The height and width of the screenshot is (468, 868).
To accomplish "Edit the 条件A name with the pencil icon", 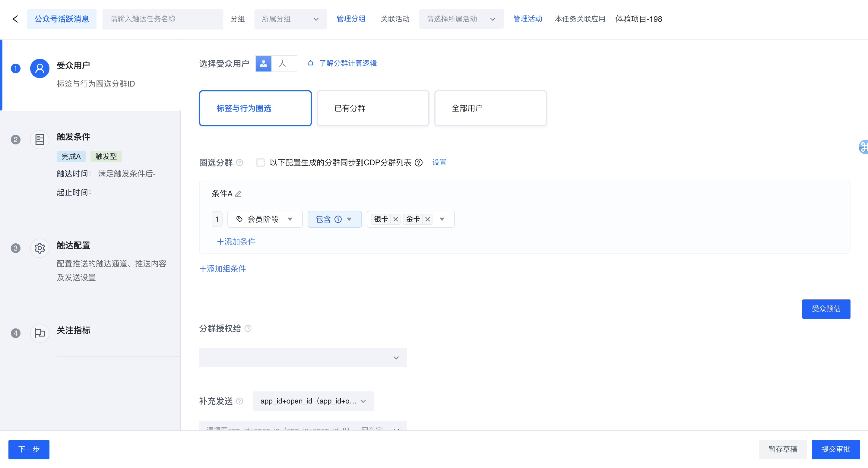I will (238, 194).
